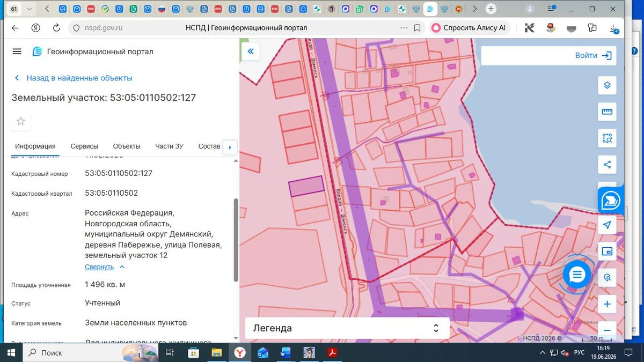Switch to the Состав tab
644x362 pixels.
click(209, 146)
